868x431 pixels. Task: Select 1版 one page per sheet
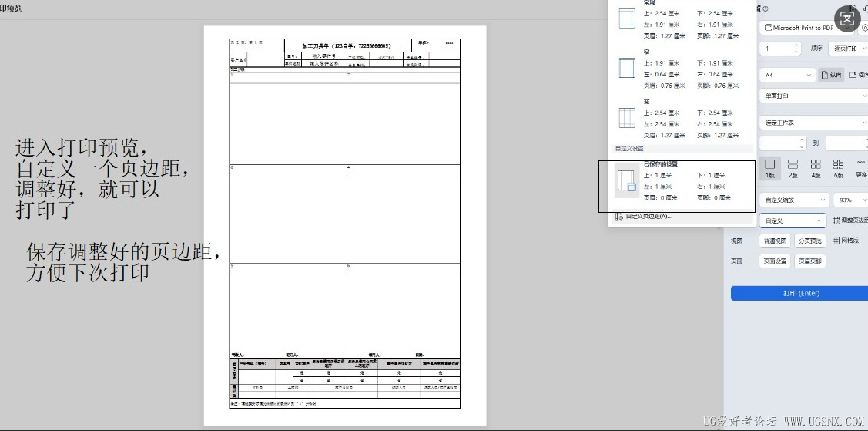(770, 168)
